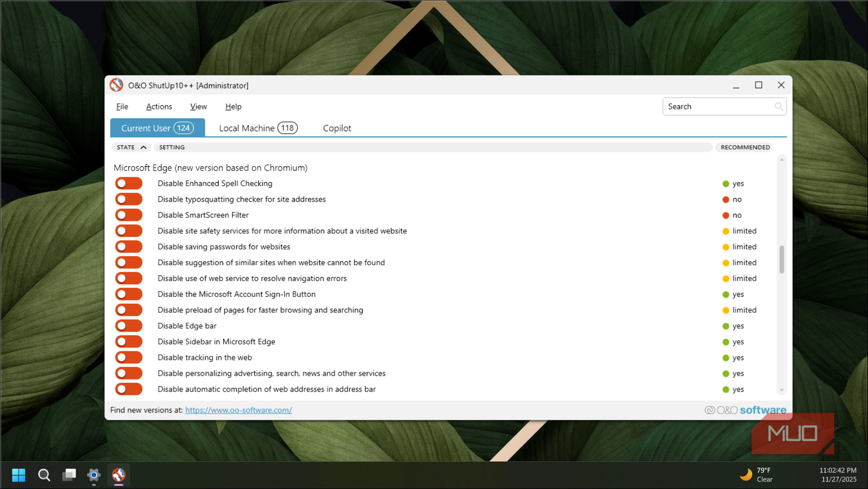Toggle Disable Enhanced Spell Checking
868x489 pixels.
[x=129, y=183]
